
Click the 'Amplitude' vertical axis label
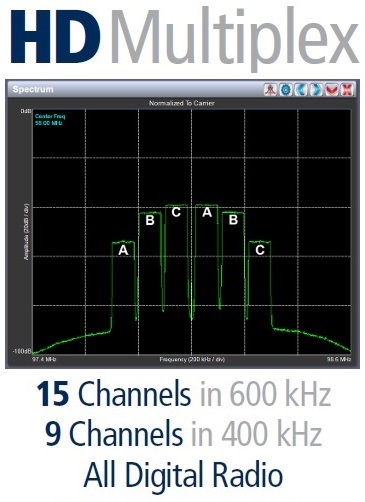(27, 232)
